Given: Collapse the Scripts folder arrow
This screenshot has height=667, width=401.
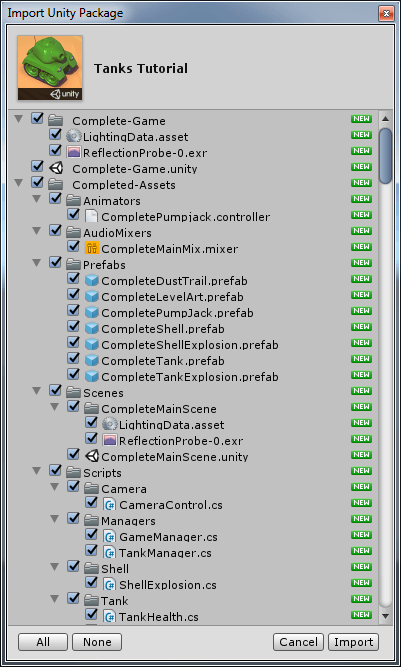Looking at the screenshot, I should point(37,471).
